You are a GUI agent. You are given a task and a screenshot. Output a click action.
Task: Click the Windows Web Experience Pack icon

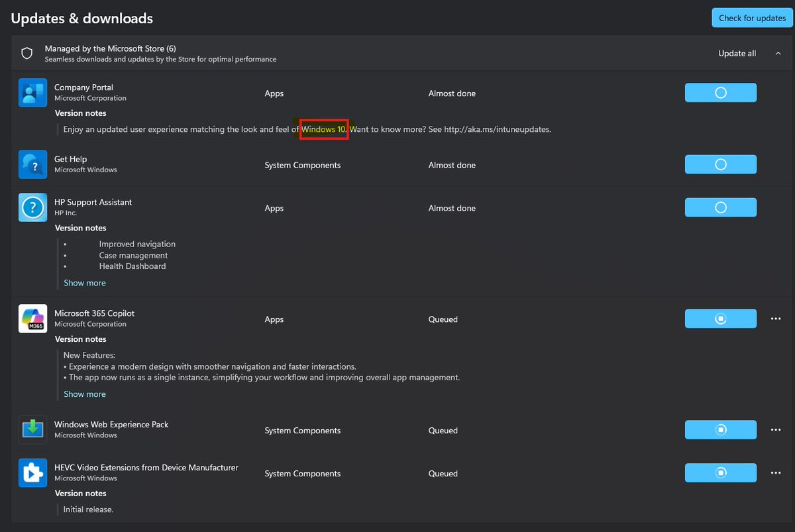point(32,430)
